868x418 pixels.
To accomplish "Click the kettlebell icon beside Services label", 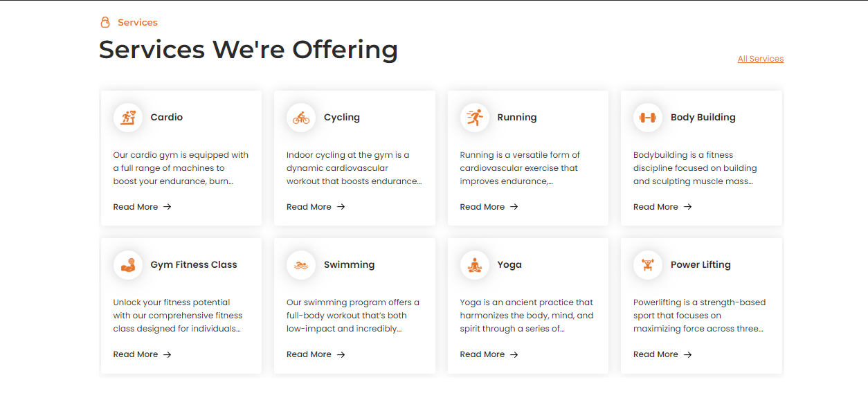I will click(x=105, y=22).
